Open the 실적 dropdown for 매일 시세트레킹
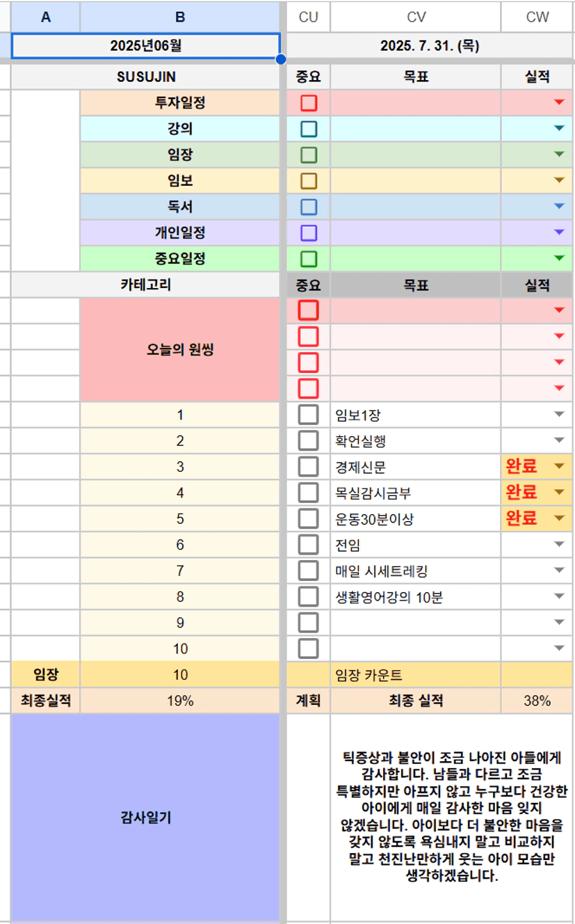The width and height of the screenshot is (575, 924). (x=559, y=571)
